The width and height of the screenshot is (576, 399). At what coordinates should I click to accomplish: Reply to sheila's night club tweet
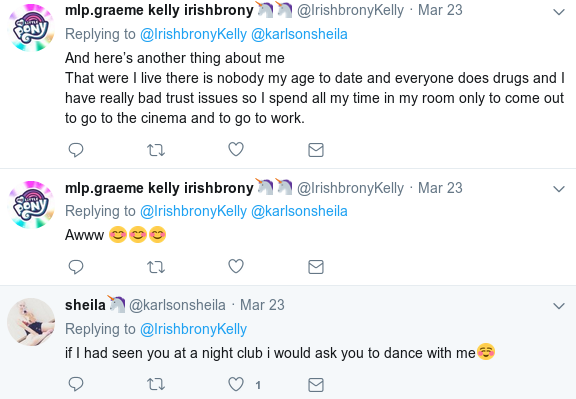click(x=76, y=384)
